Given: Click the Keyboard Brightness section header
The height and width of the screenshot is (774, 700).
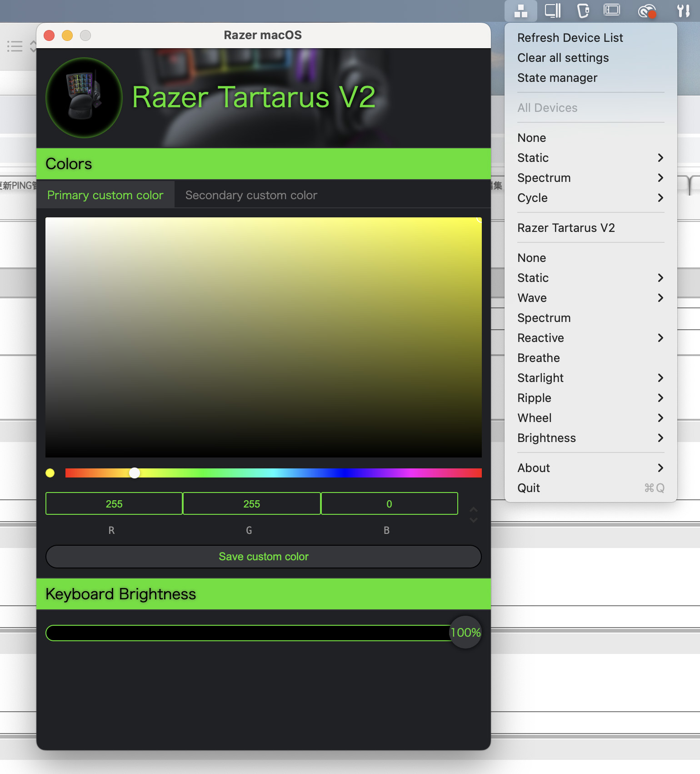Looking at the screenshot, I should click(x=264, y=594).
